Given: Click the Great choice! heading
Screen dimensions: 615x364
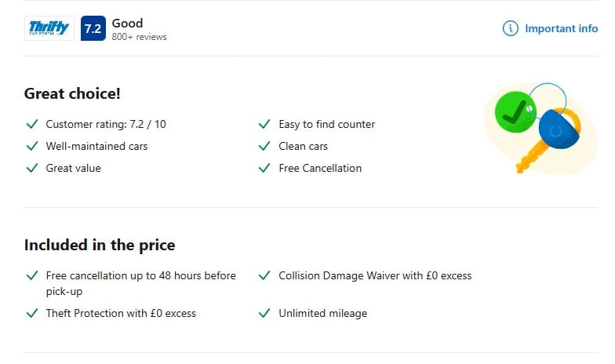Looking at the screenshot, I should click(72, 94).
